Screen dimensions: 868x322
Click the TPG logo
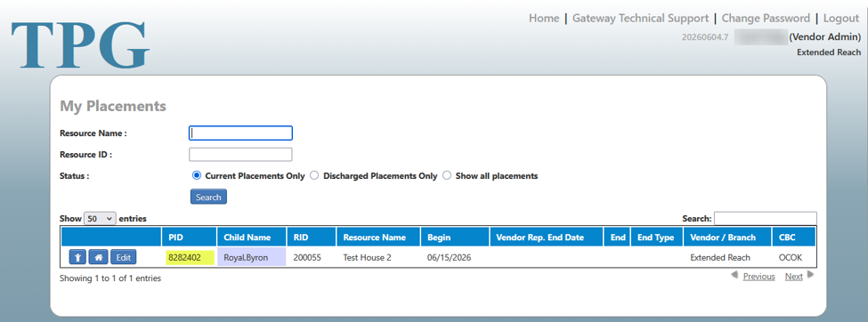coord(80,44)
